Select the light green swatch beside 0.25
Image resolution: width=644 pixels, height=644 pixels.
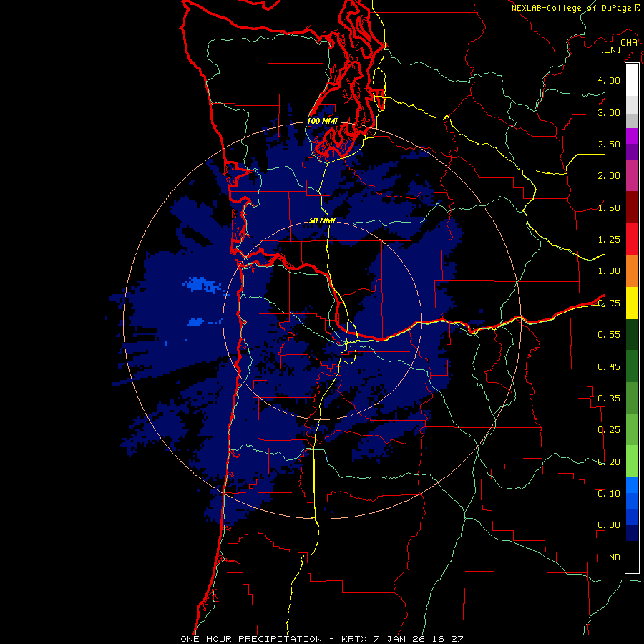pos(632,429)
